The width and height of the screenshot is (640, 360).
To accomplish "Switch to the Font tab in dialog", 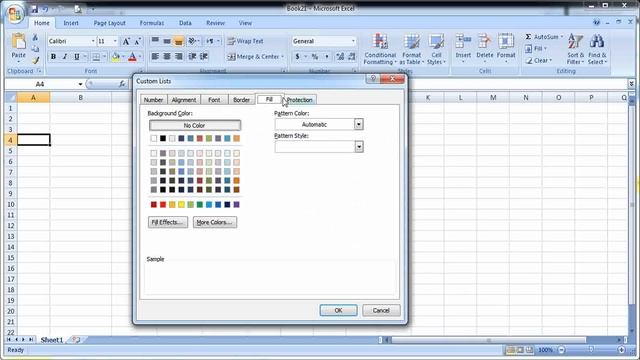I will 214,100.
